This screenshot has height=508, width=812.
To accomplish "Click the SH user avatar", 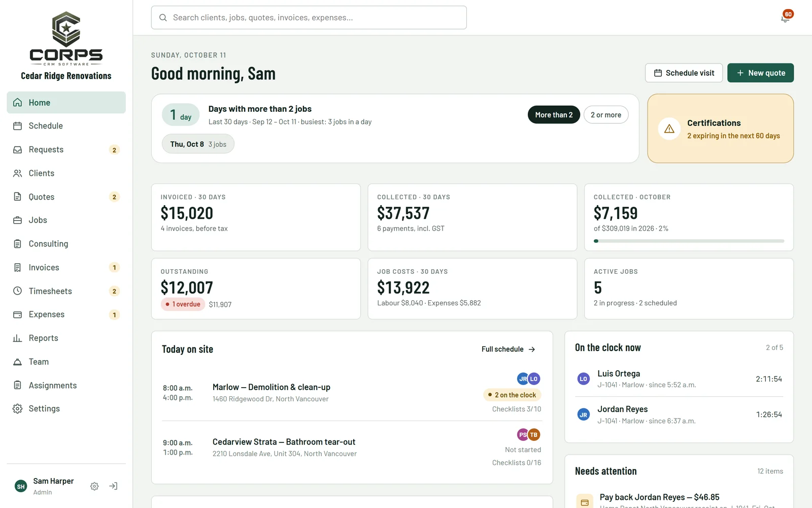I will click(21, 487).
